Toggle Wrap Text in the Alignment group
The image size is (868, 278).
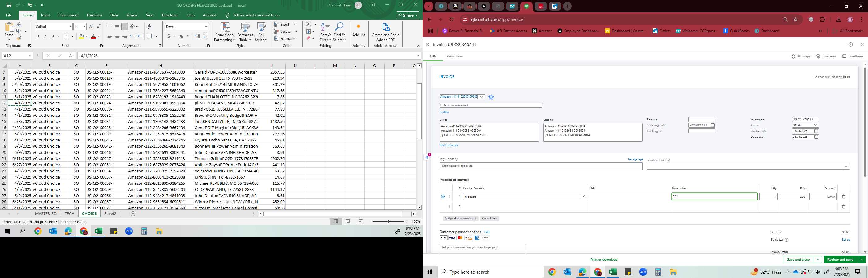coord(149,27)
